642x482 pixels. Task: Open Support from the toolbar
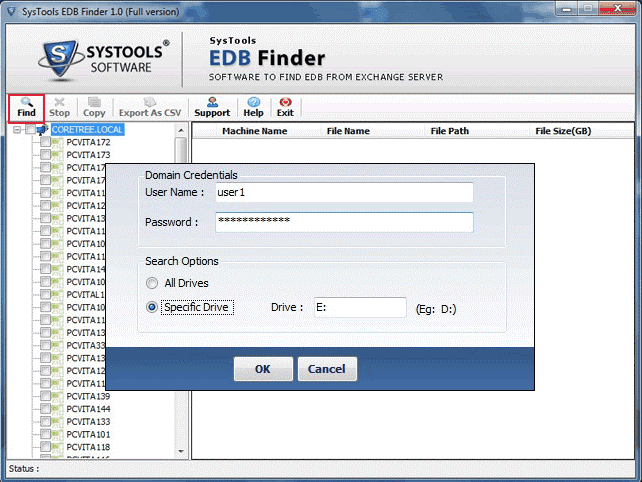click(x=212, y=107)
